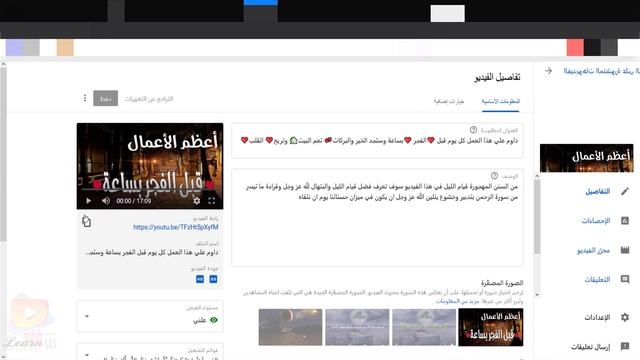640x360 pixels.
Task: Click the channel videos back link
Action: click(602, 71)
